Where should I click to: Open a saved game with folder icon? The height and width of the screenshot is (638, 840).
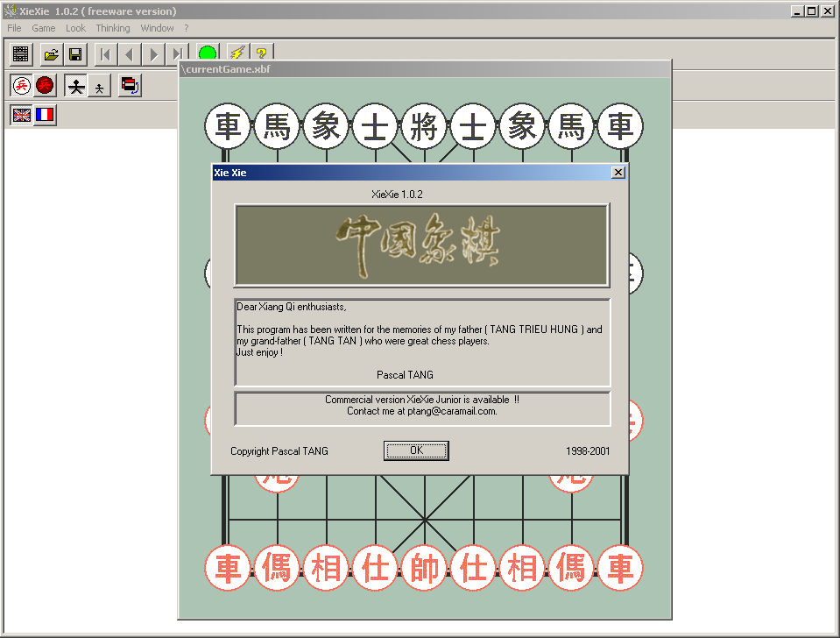(52, 54)
